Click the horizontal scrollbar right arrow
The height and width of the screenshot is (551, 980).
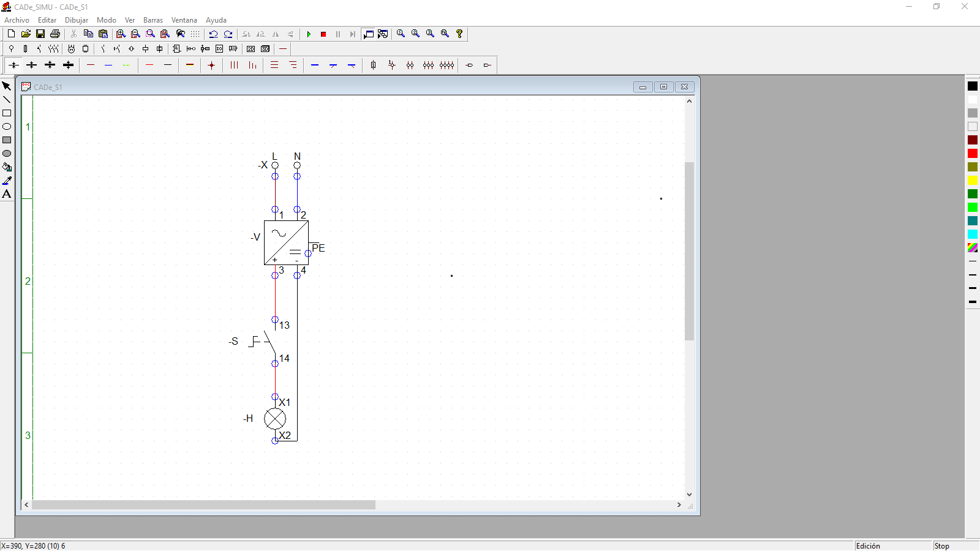[679, 505]
